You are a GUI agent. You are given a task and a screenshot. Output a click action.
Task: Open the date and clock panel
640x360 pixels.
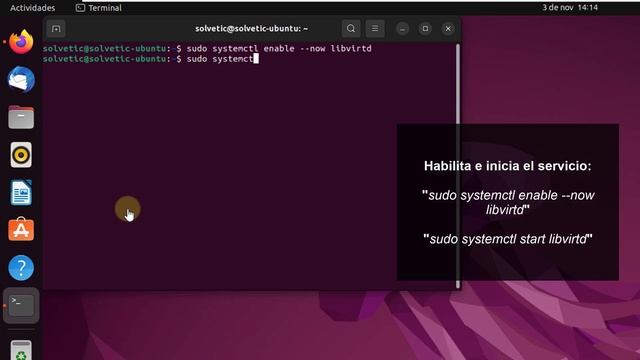(x=570, y=7)
